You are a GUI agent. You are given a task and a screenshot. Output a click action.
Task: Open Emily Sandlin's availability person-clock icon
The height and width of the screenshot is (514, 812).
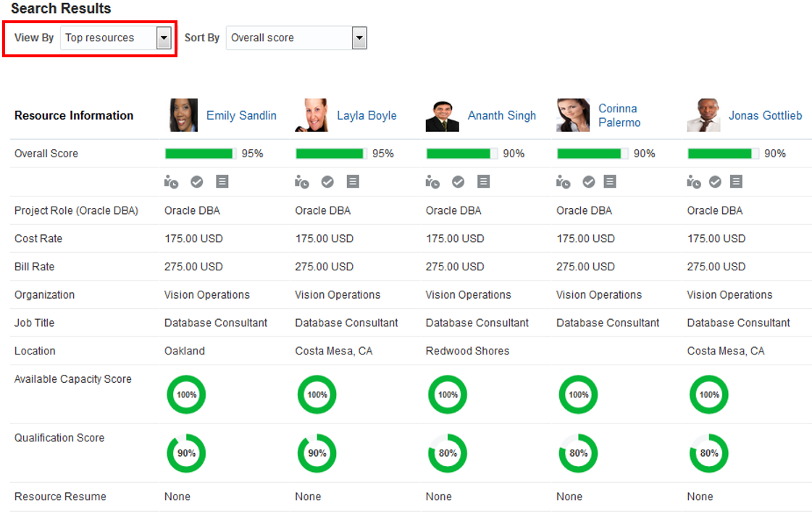(x=171, y=182)
